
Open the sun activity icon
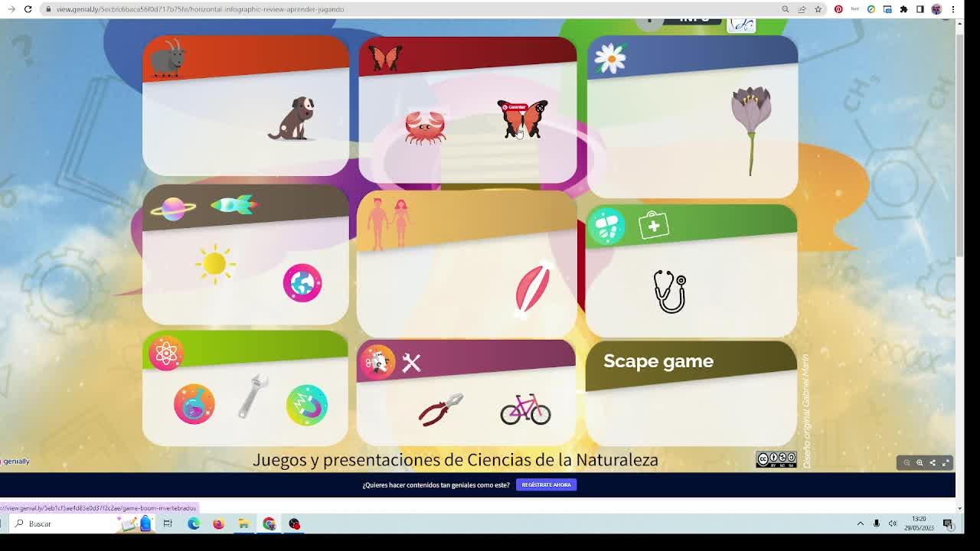coord(215,264)
